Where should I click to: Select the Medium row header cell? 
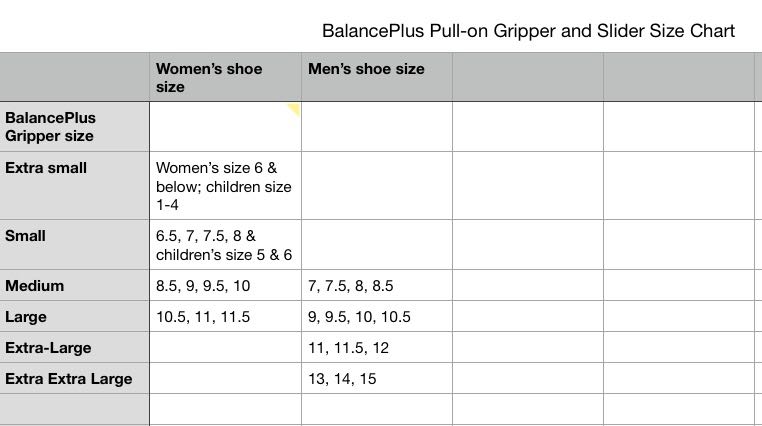[75, 286]
